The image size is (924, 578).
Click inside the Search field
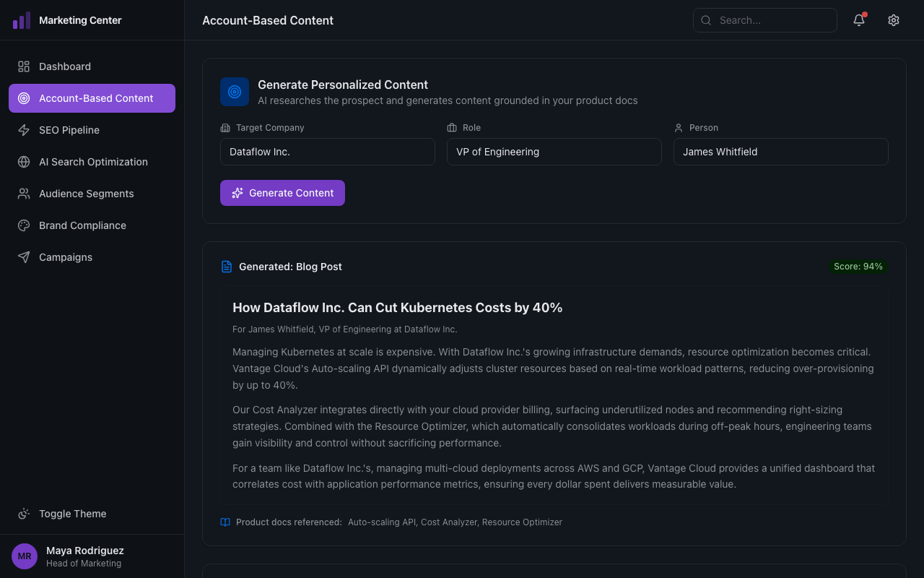(x=765, y=20)
